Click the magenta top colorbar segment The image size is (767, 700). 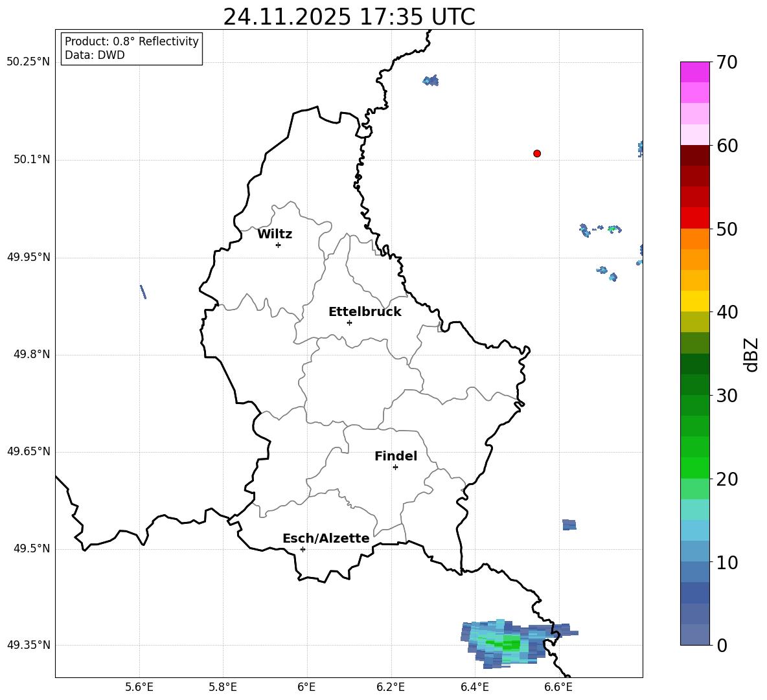pyautogui.click(x=694, y=72)
